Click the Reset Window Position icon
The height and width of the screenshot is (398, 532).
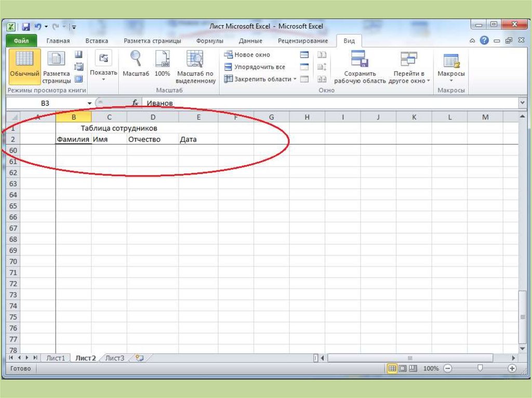coord(322,79)
